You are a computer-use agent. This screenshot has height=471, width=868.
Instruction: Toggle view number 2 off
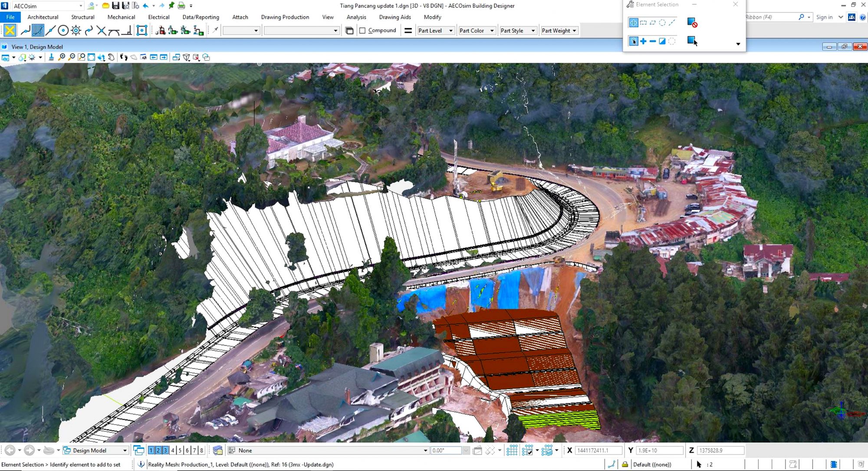[158, 451]
